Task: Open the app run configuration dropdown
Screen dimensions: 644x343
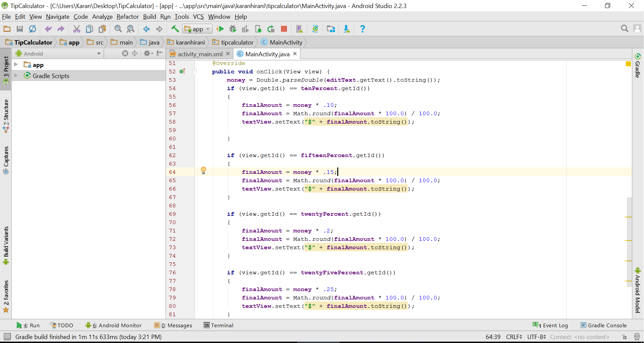Action: coord(197,29)
